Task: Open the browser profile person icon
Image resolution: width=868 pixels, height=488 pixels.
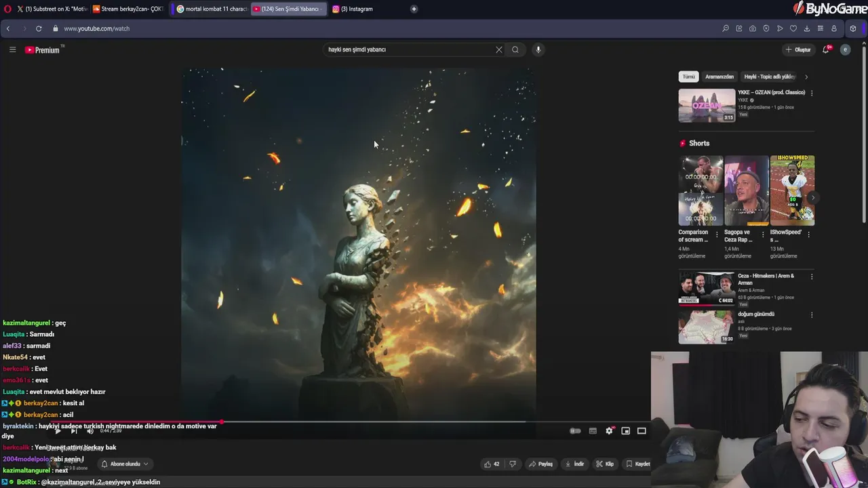Action: click(834, 28)
